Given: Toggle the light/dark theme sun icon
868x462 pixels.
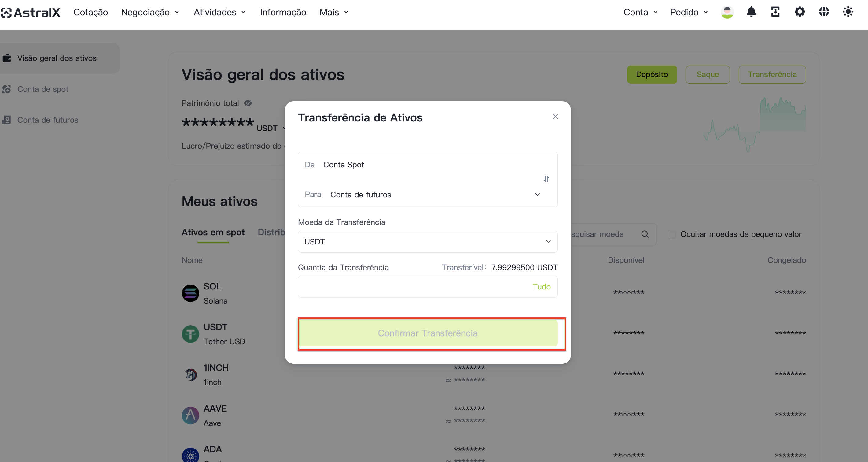Looking at the screenshot, I should point(848,12).
